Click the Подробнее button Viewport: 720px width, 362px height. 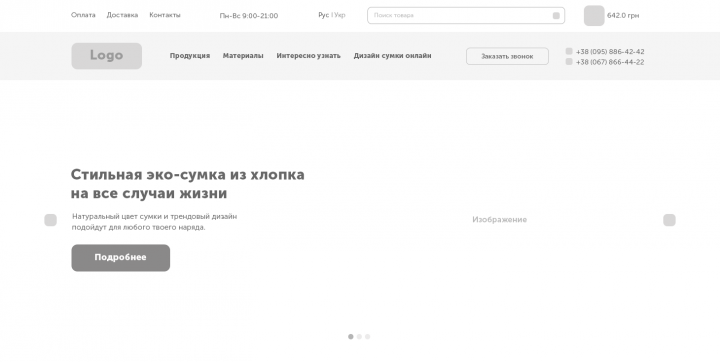121,258
